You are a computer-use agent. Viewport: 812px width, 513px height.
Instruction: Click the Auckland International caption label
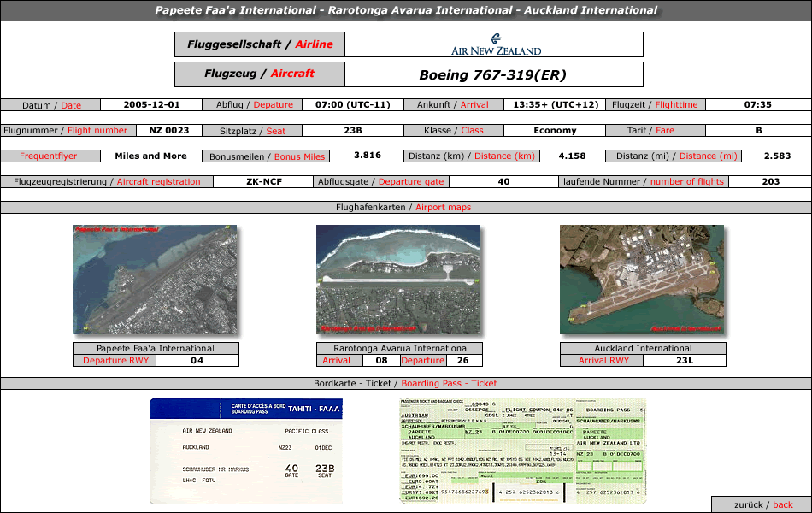643,349
